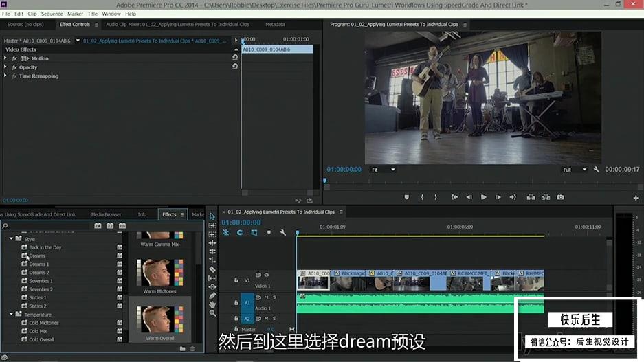644x362 pixels.
Task: Open the Full playback resolution dropdown
Action: [x=575, y=170]
